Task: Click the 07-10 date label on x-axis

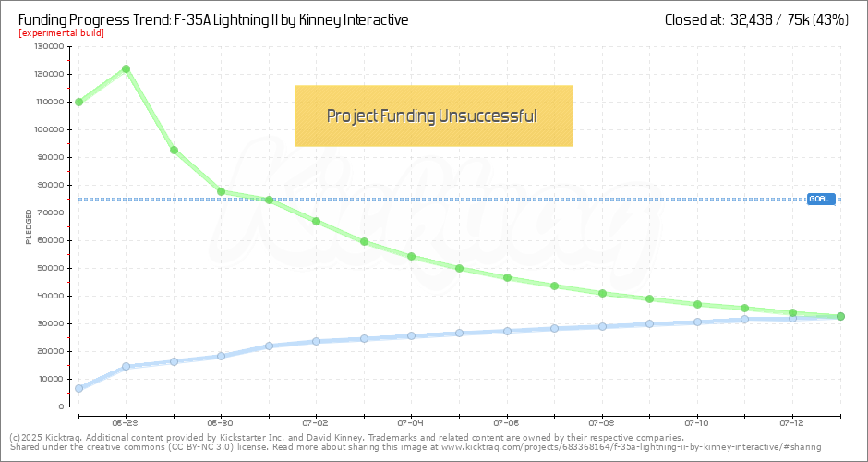Action: [697, 419]
